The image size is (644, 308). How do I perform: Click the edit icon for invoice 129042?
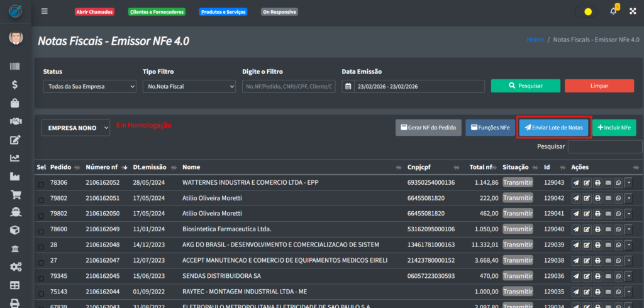click(587, 198)
